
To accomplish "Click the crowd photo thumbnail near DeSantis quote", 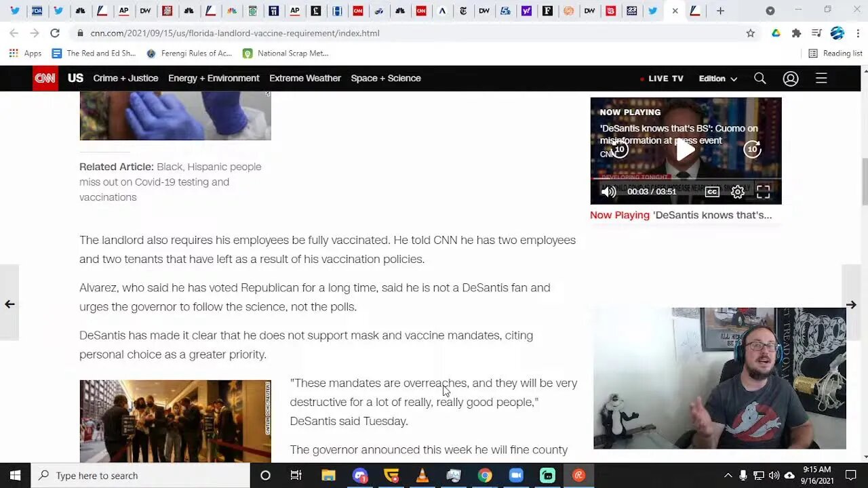I will (x=175, y=421).
